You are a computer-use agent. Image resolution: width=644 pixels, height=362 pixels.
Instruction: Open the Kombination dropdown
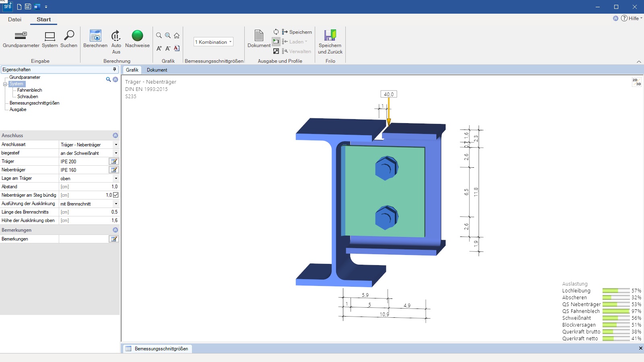point(213,42)
